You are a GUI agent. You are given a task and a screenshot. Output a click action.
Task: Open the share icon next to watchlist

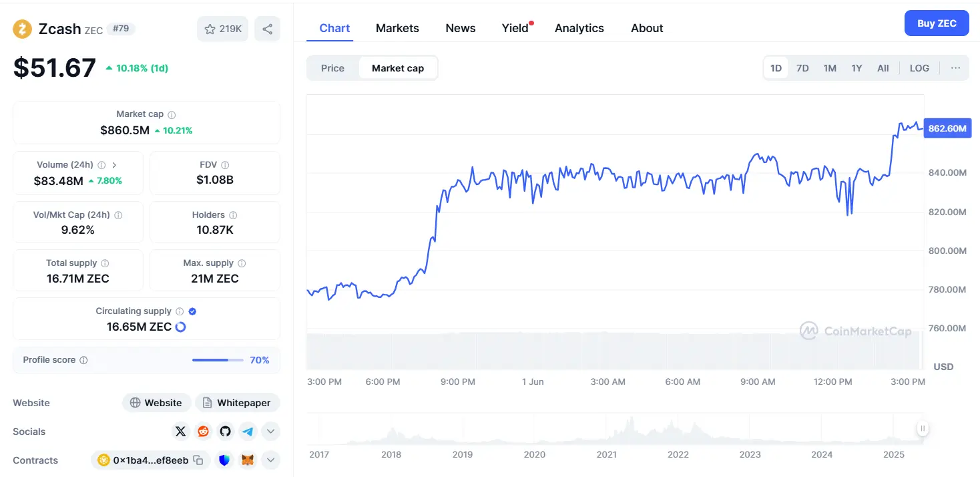(267, 29)
